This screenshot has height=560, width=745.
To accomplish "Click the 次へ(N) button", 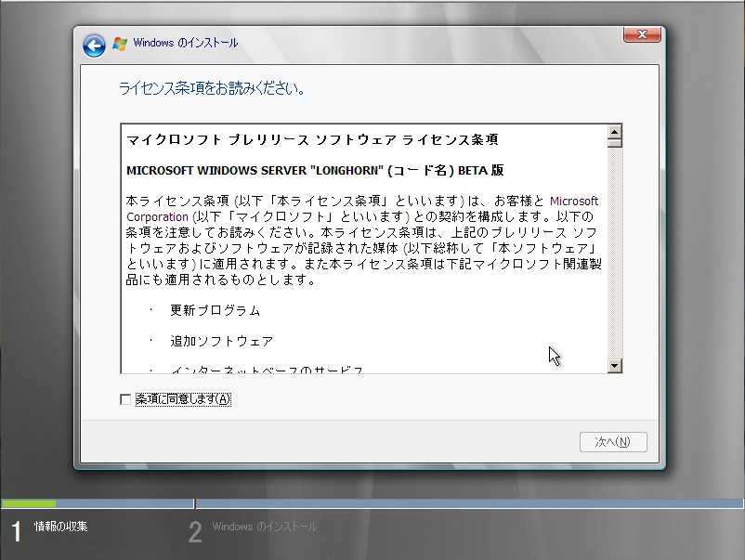I will pyautogui.click(x=613, y=442).
